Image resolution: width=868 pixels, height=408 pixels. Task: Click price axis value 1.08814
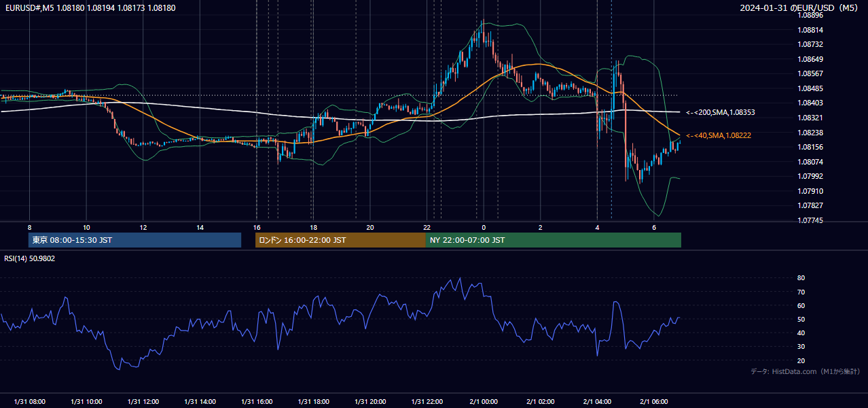810,30
